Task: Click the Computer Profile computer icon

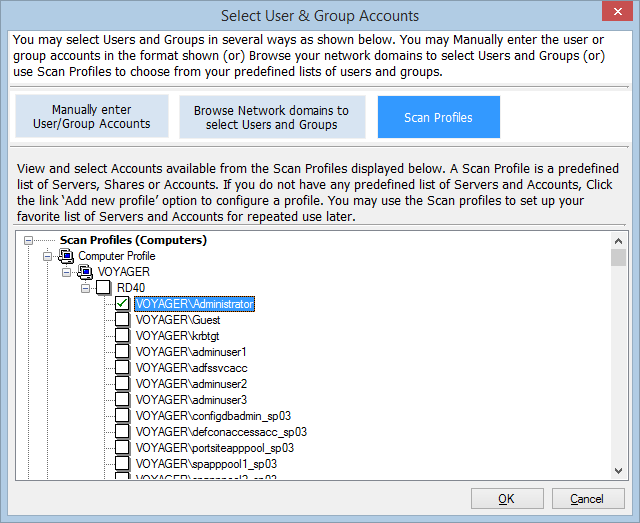Action: tap(66, 256)
